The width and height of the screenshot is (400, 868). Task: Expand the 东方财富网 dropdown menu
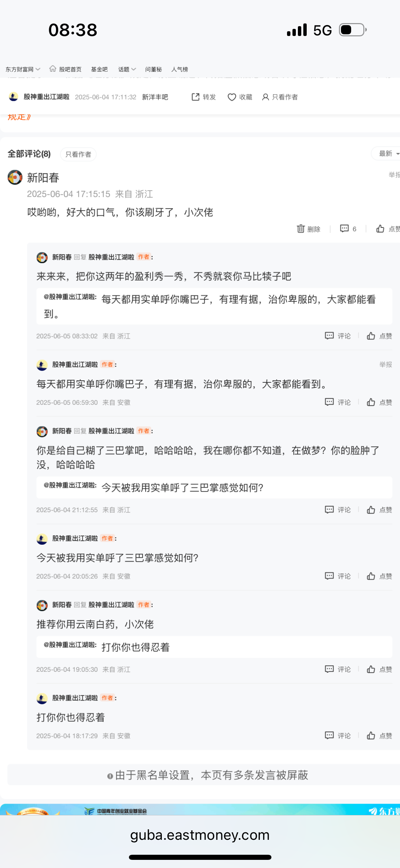tap(22, 69)
